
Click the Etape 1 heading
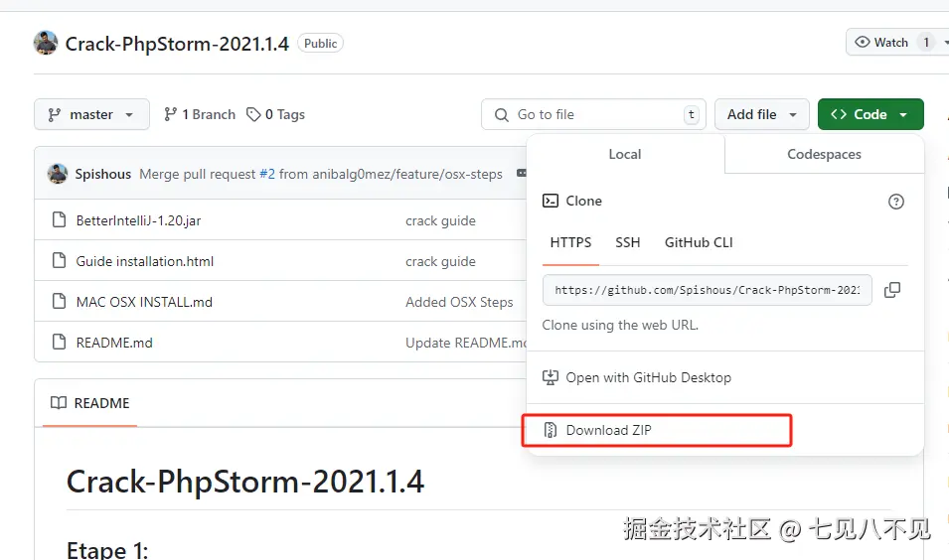(x=107, y=549)
